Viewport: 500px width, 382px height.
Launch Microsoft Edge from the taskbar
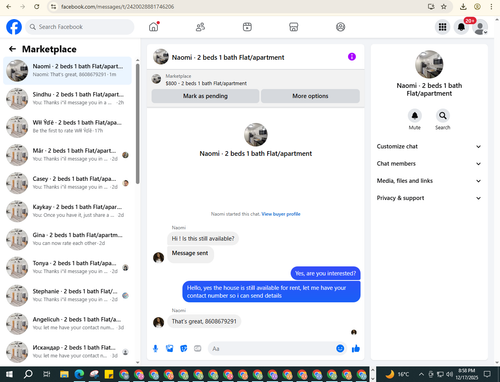click(x=79, y=374)
